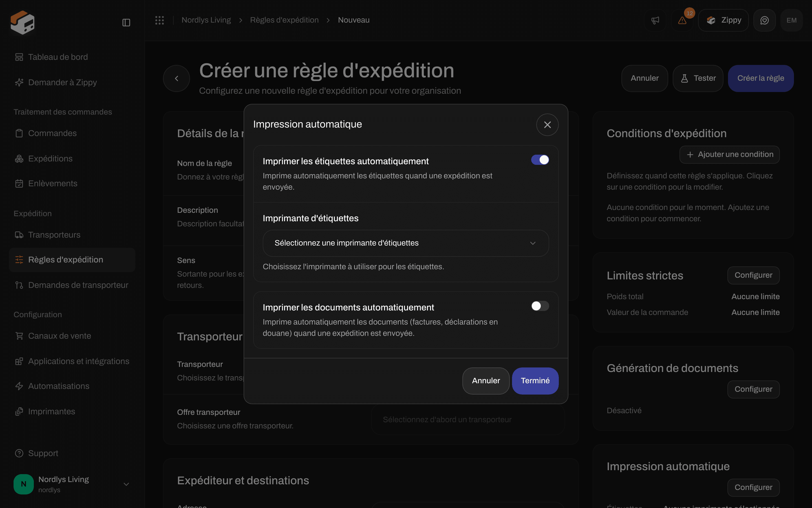812x508 pixels.
Task: Click the Automatisations lightning icon
Action: 19,386
